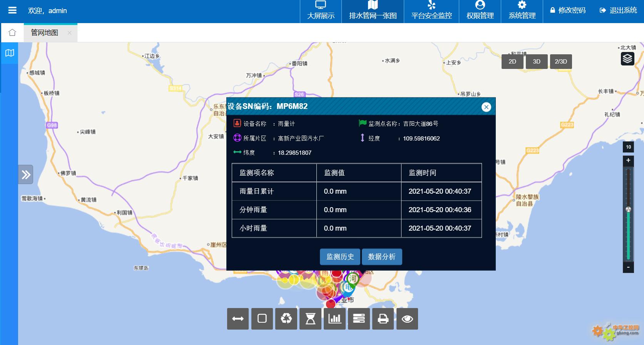Click the server list tool icon
The width and height of the screenshot is (644, 345).
click(x=359, y=319)
